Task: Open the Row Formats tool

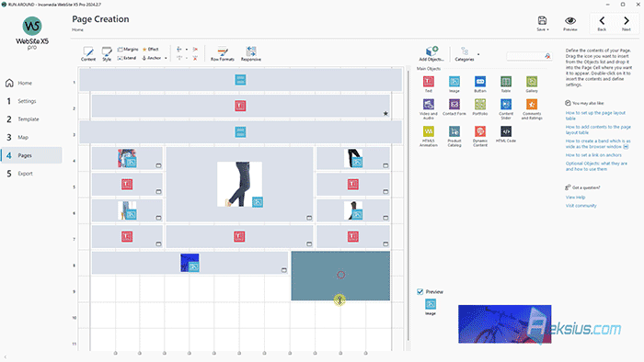Action: click(x=223, y=53)
